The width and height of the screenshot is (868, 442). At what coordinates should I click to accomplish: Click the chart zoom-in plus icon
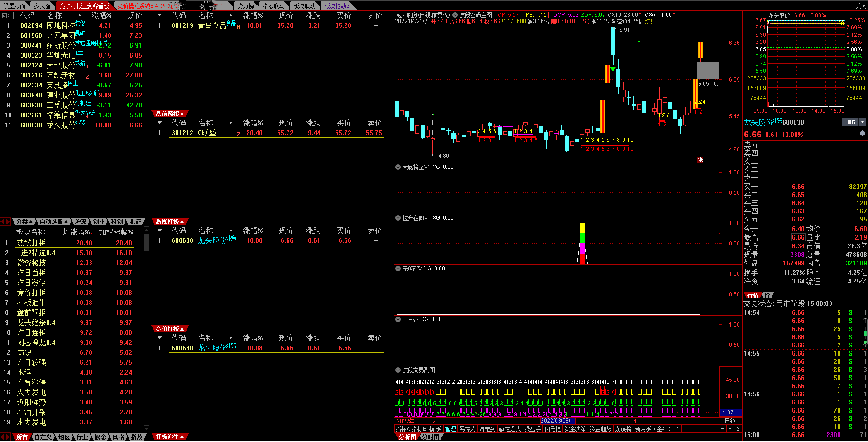tap(723, 429)
